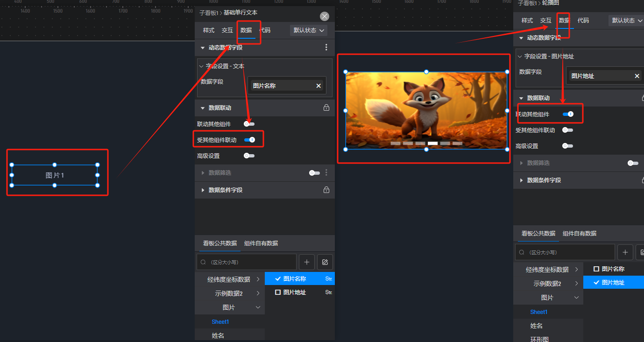Toggle 高级设置 switch in 基础单行文本 panel
The height and width of the screenshot is (342, 644).
click(x=249, y=156)
